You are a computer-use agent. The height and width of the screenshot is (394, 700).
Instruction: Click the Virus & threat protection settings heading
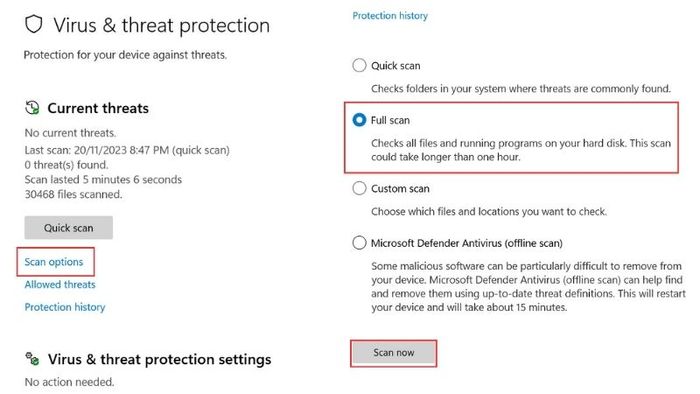click(x=159, y=359)
